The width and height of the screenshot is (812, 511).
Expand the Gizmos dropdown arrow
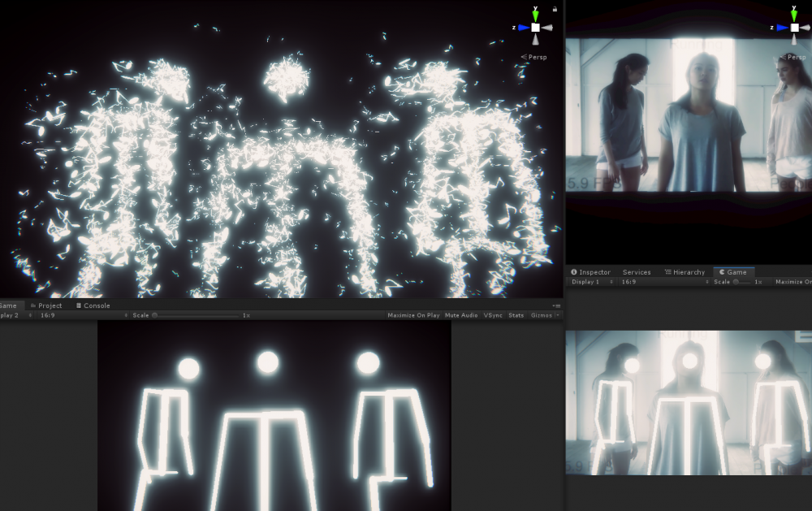(x=558, y=315)
